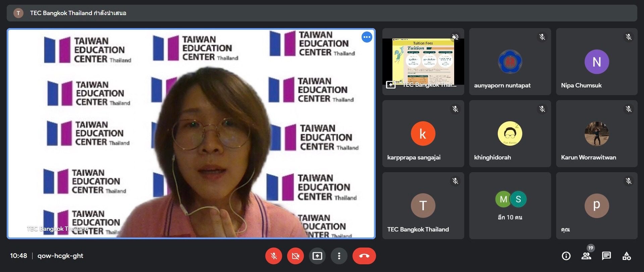
Task: Expand the 10 more people tile
Action: [510, 205]
